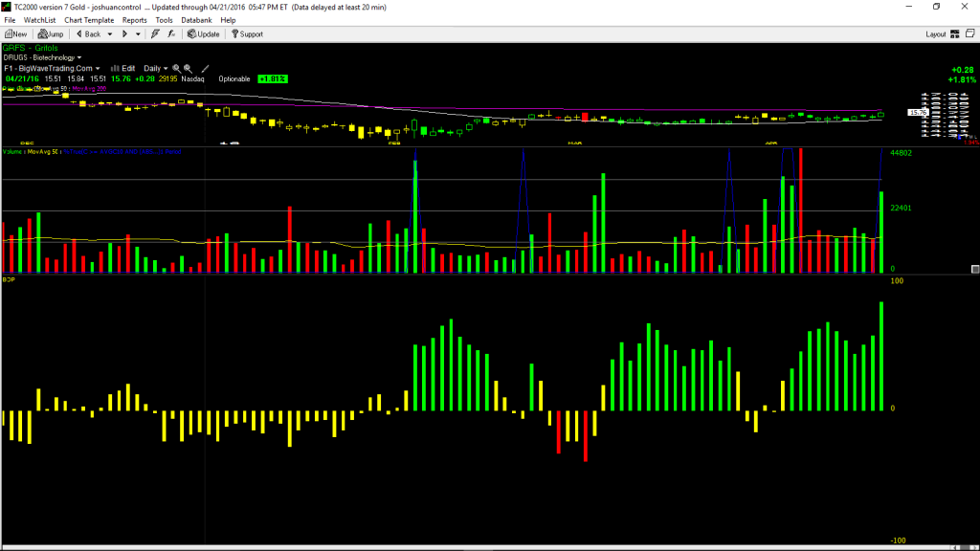Viewport: 980px width, 551px height.
Task: Click the lightning bolt toolbar icon
Action: click(x=155, y=34)
